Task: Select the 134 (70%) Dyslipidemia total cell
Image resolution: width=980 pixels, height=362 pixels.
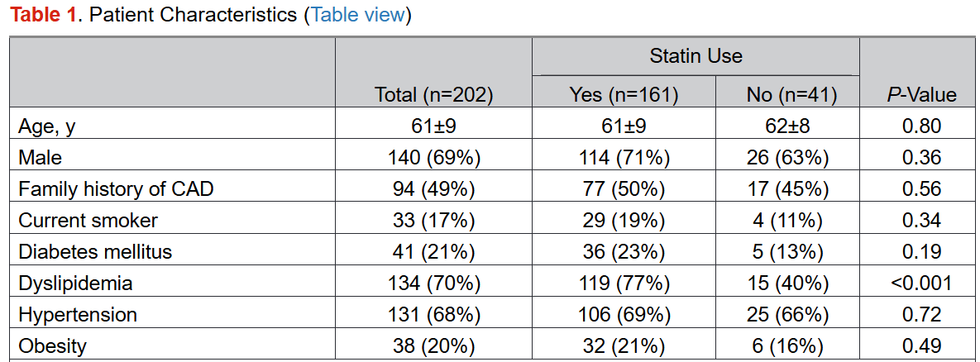Action: [433, 283]
